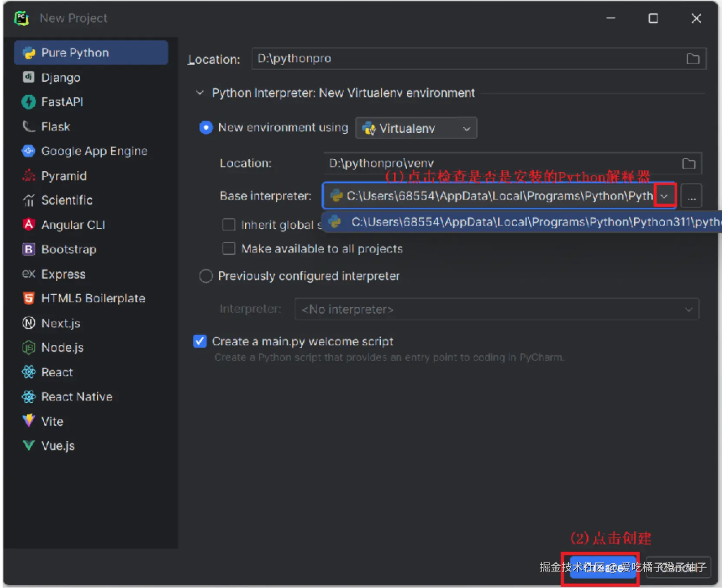Open the No interpreter dropdown

pyautogui.click(x=497, y=309)
